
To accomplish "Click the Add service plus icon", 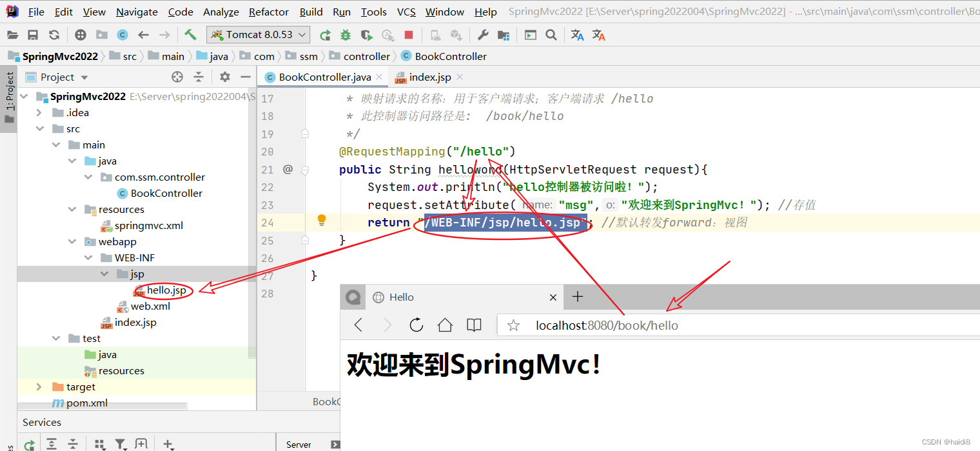I will 168,444.
